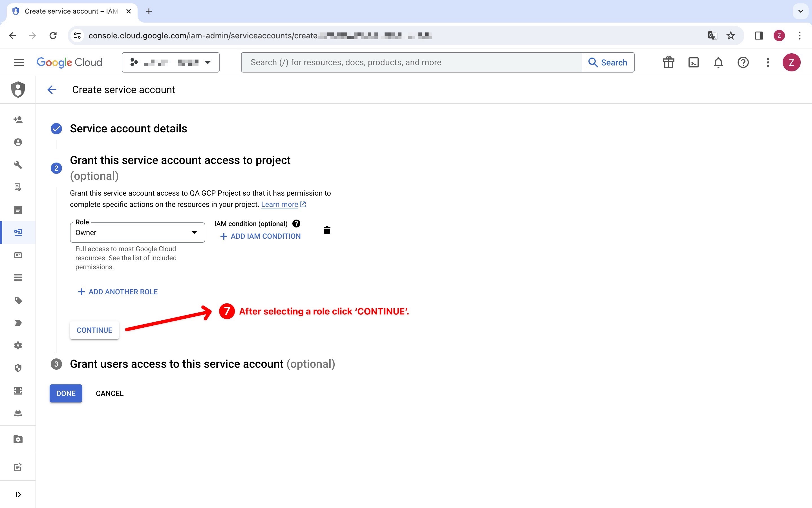
Task: Open IAM add-person sidebar icon
Action: (x=18, y=120)
